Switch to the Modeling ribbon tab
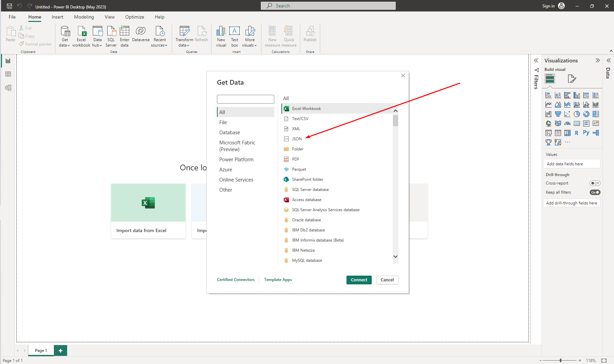Image resolution: width=614 pixels, height=364 pixels. (84, 17)
